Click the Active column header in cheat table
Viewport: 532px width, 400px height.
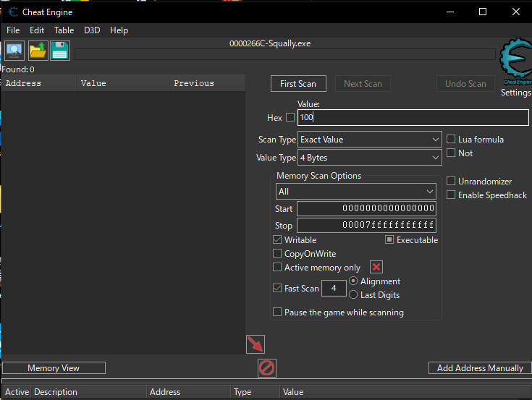click(17, 392)
